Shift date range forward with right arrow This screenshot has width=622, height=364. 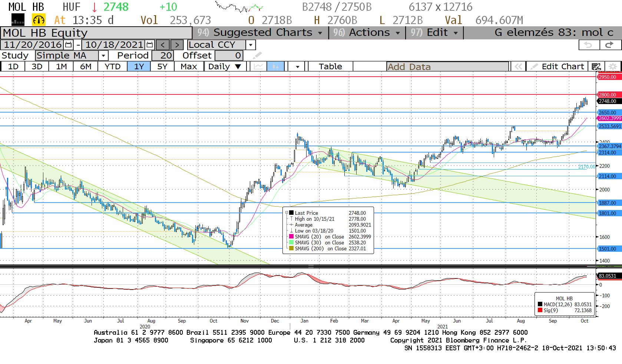pyautogui.click(x=177, y=45)
